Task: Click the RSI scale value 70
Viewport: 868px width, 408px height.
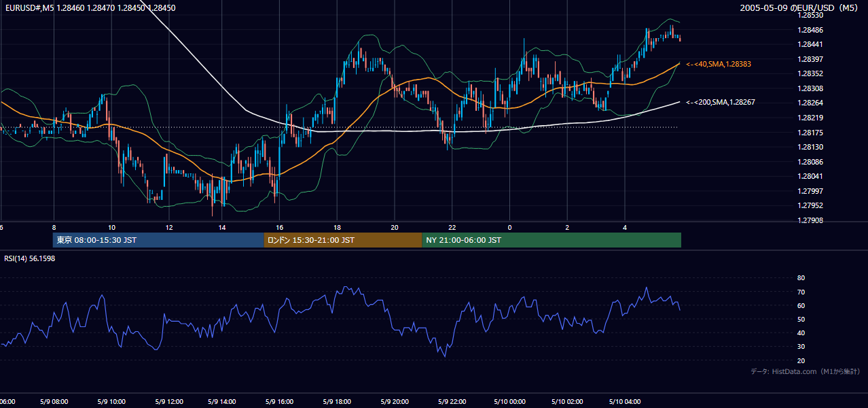Action: [x=801, y=292]
